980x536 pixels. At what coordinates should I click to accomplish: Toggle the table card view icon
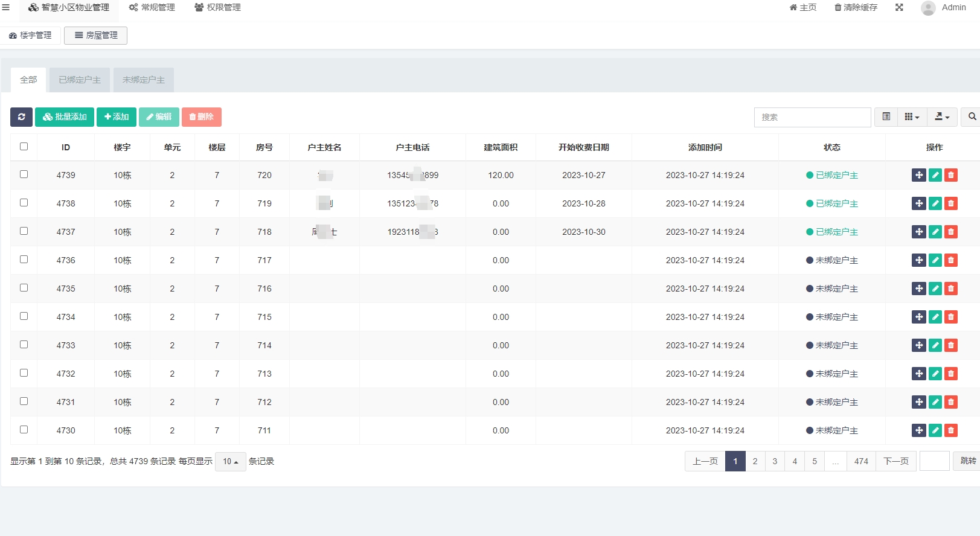point(886,117)
